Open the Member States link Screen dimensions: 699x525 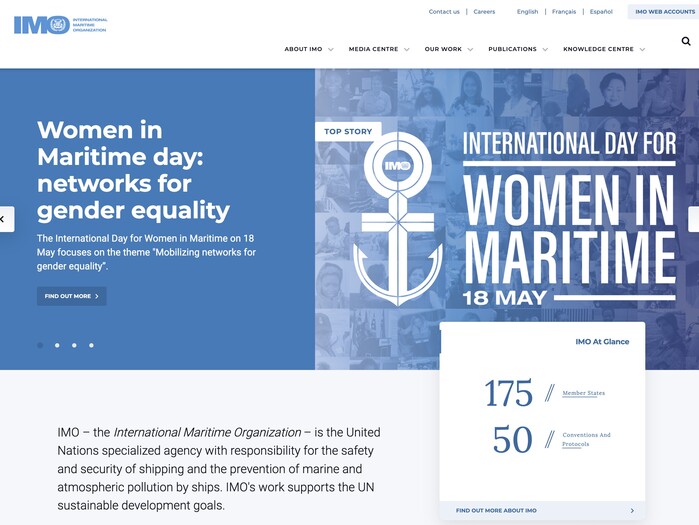584,393
